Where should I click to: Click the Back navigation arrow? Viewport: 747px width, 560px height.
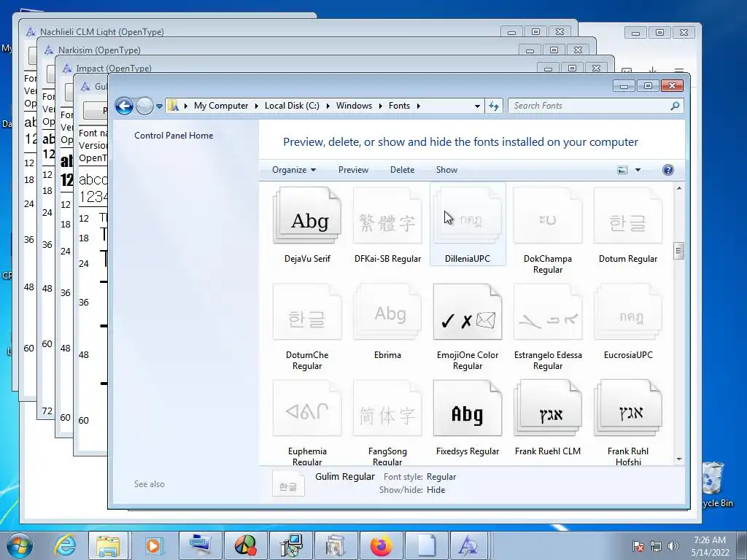124,106
